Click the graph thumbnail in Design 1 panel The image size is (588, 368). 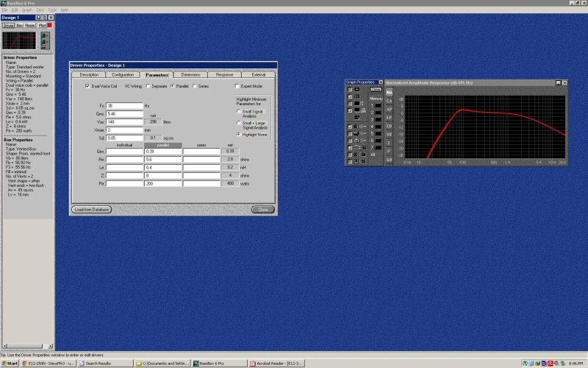coord(19,40)
